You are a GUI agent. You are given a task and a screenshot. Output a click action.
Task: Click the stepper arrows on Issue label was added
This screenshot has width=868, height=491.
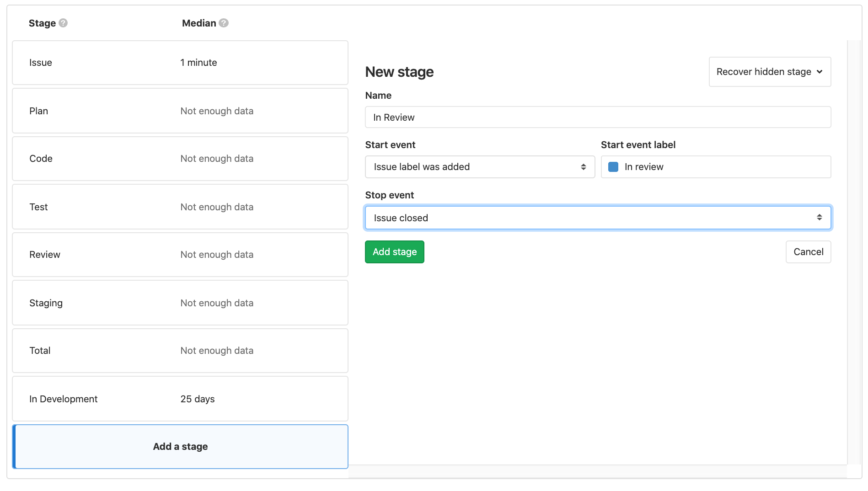584,167
